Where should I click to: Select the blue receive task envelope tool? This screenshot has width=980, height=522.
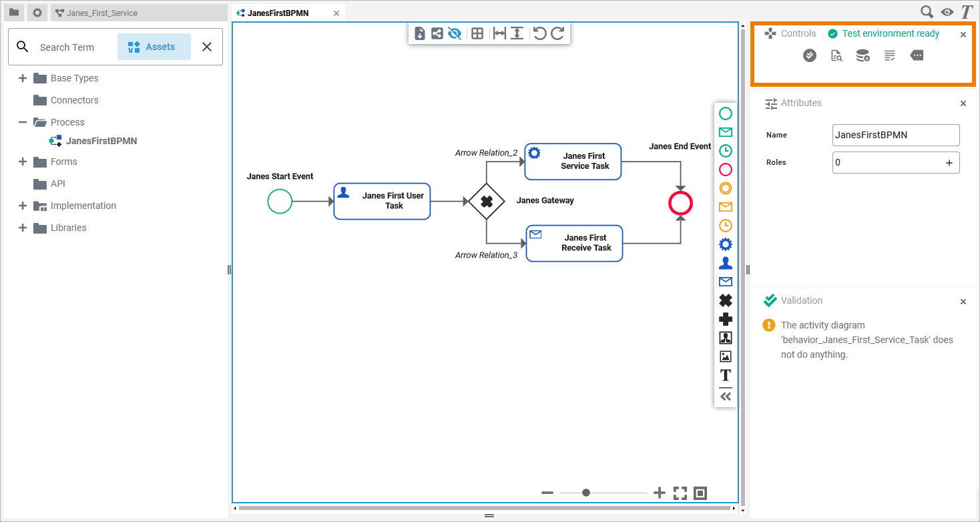(726, 282)
